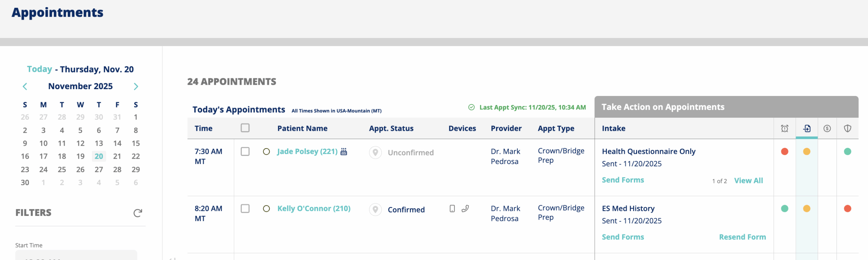
Task: Click Confirmed status for Kelly O'Connor
Action: point(406,210)
